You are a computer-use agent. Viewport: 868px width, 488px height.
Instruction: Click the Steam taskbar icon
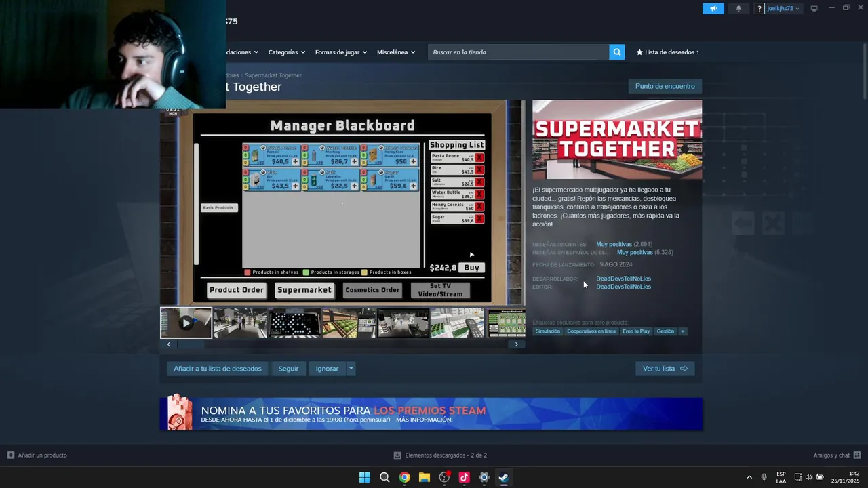(x=504, y=477)
